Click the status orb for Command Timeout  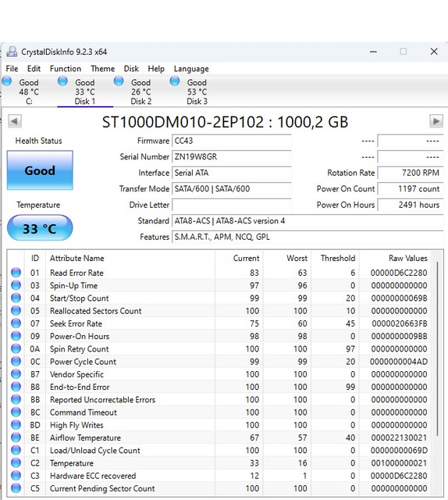pyautogui.click(x=16, y=412)
